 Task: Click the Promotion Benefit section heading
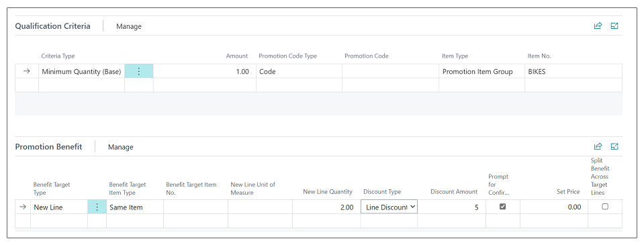48,147
